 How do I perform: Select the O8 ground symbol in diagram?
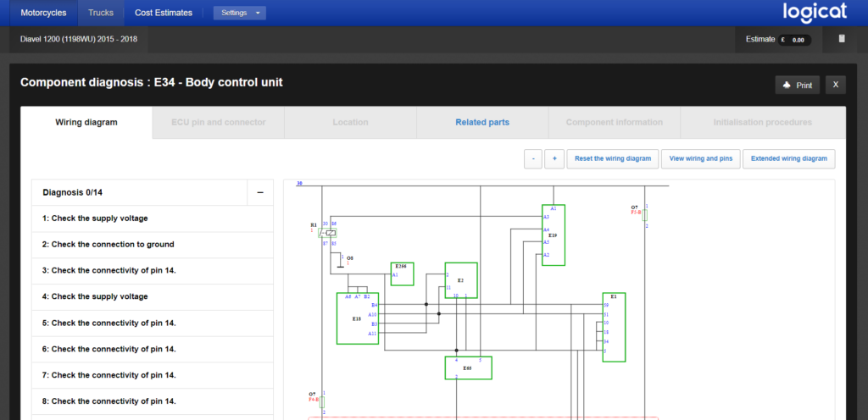click(x=342, y=262)
